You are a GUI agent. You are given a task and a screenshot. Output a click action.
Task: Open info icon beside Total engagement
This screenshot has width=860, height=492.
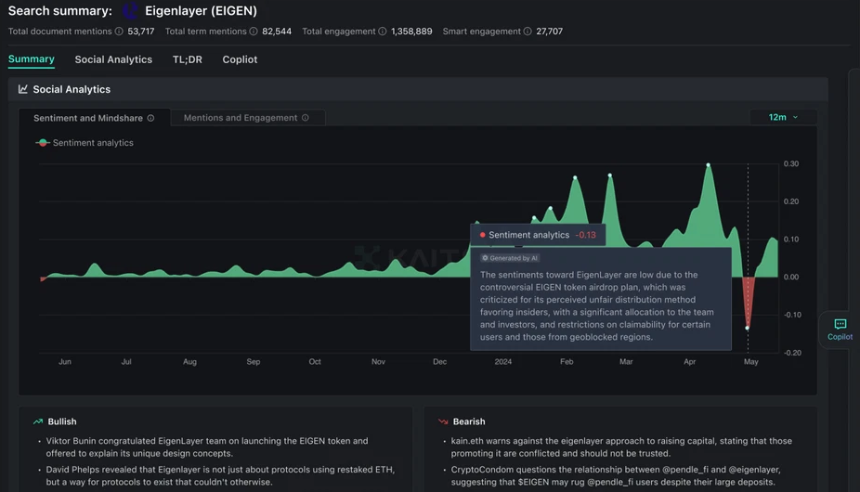[382, 31]
